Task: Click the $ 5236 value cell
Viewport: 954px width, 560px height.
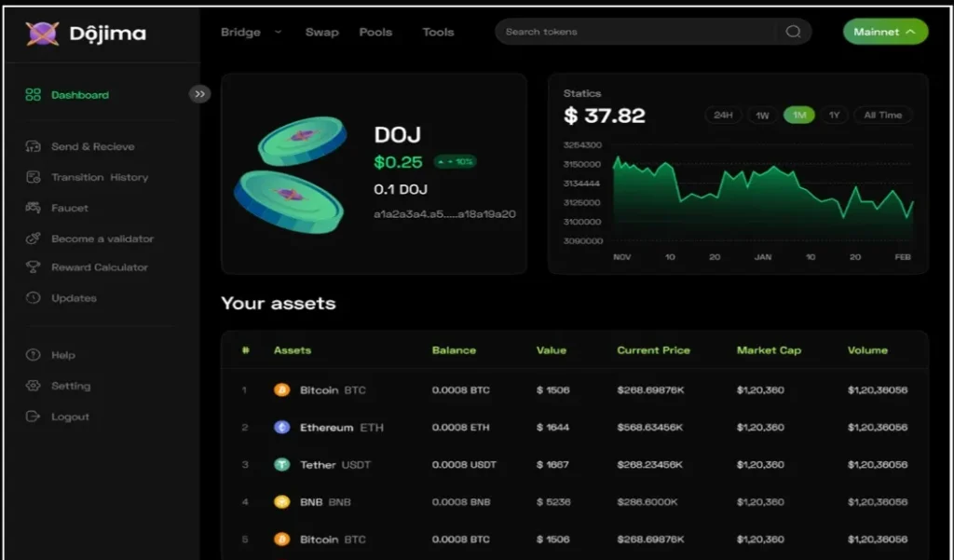Action: tap(553, 502)
